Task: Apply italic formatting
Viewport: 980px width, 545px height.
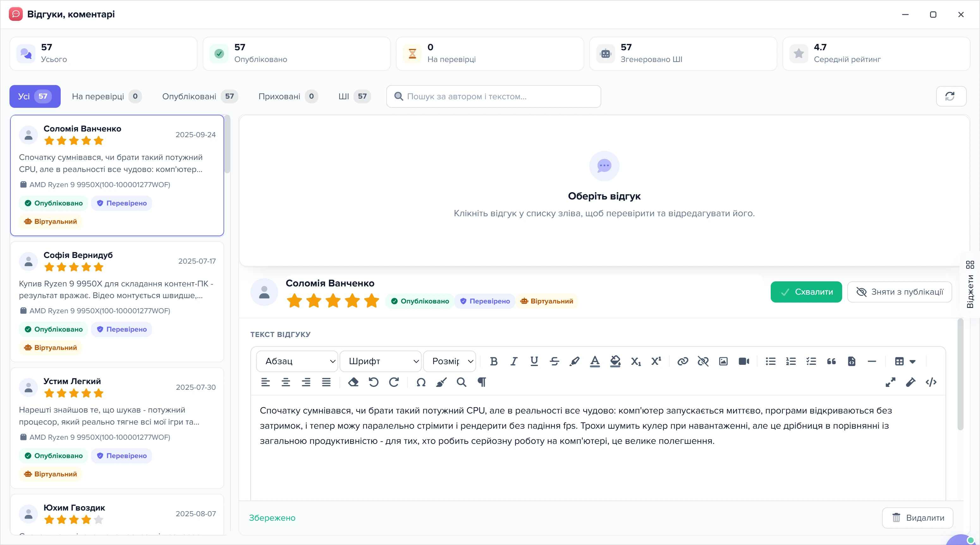Action: click(x=514, y=361)
